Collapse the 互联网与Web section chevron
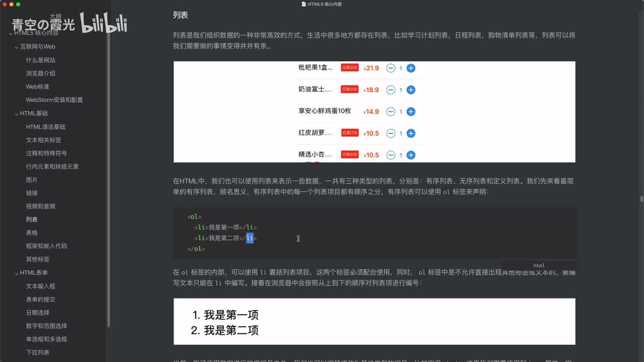The image size is (644, 362). coord(16,47)
